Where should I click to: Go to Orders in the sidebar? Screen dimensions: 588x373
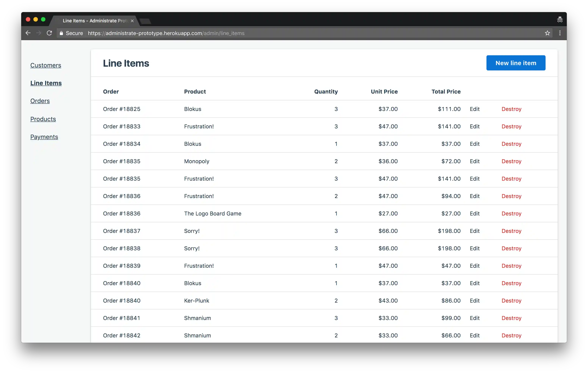pos(40,101)
